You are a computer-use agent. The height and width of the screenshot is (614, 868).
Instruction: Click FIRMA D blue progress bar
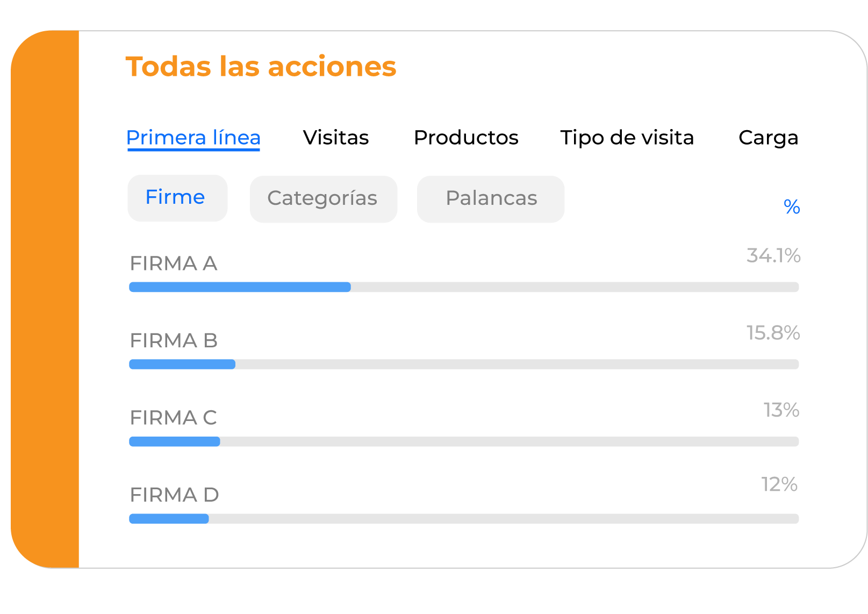click(x=169, y=519)
